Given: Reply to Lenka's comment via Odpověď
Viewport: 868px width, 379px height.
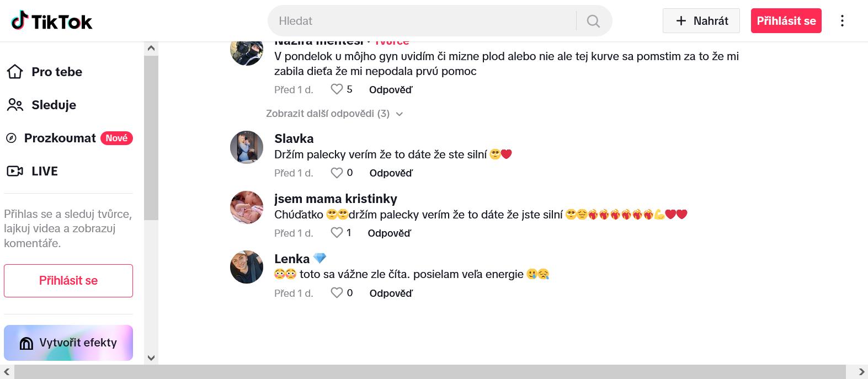Looking at the screenshot, I should click(x=391, y=293).
